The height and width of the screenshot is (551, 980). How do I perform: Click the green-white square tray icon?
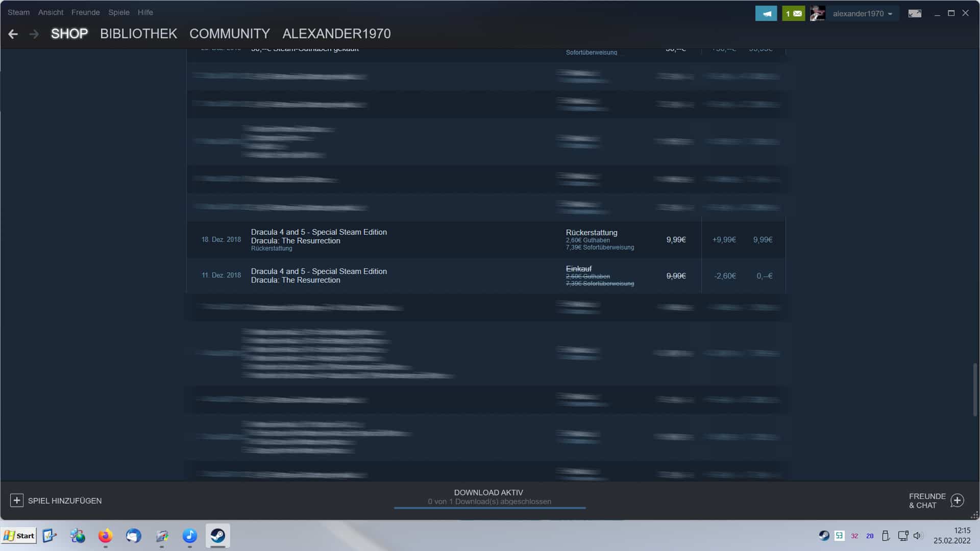[839, 536]
